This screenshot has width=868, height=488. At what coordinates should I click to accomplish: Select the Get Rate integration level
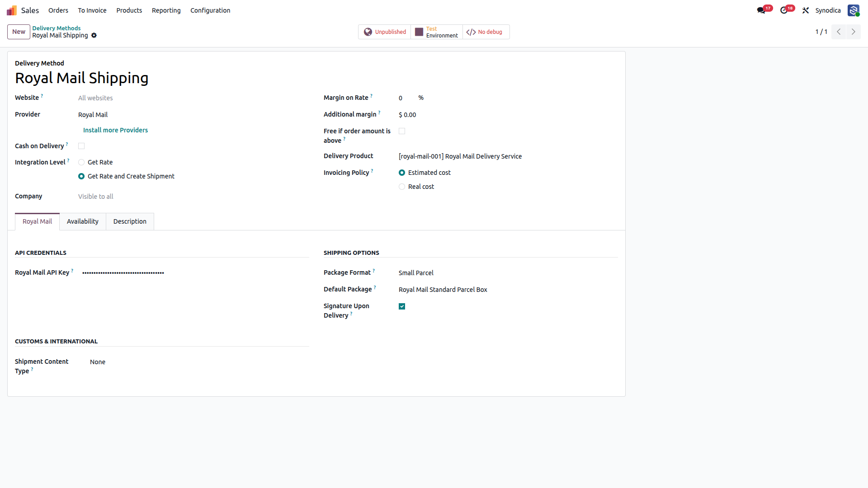click(x=81, y=162)
